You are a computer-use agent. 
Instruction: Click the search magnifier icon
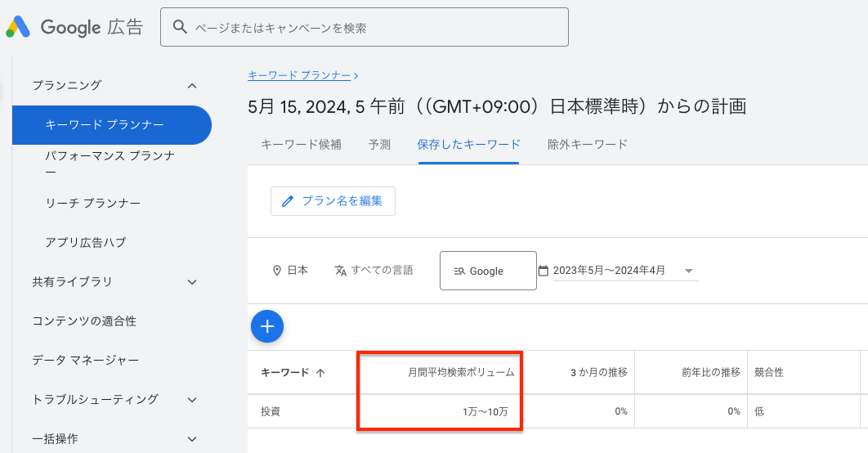[180, 28]
